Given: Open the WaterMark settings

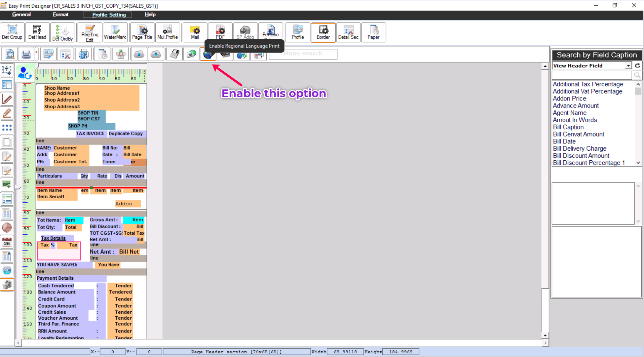Looking at the screenshot, I should coord(115,33).
